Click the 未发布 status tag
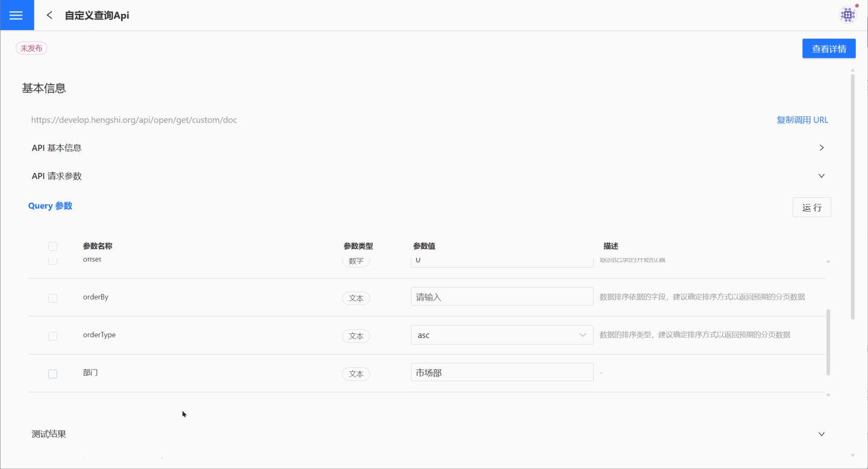This screenshot has width=868, height=469. pos(31,48)
